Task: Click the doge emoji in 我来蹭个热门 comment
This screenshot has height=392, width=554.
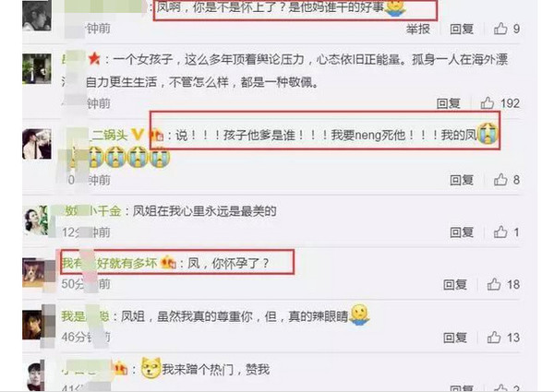Action: tap(151, 368)
